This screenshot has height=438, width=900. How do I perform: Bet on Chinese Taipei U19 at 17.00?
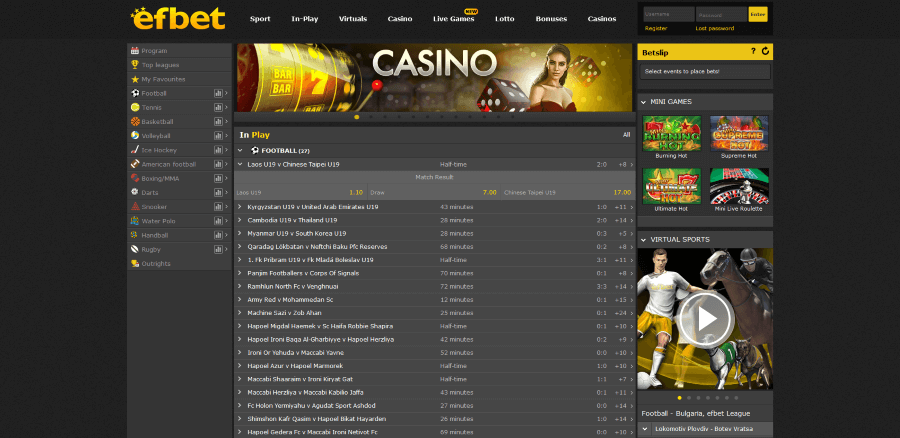(x=568, y=192)
